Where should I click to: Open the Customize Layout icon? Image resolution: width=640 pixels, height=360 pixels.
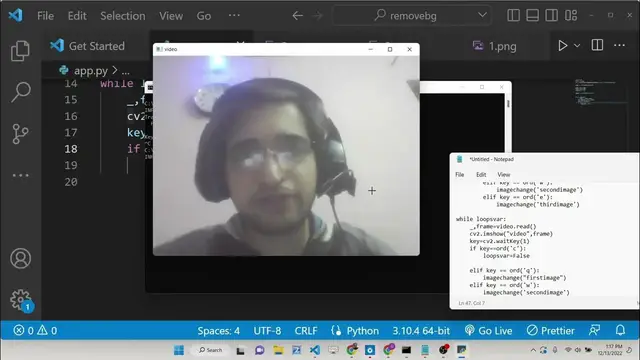click(x=571, y=16)
